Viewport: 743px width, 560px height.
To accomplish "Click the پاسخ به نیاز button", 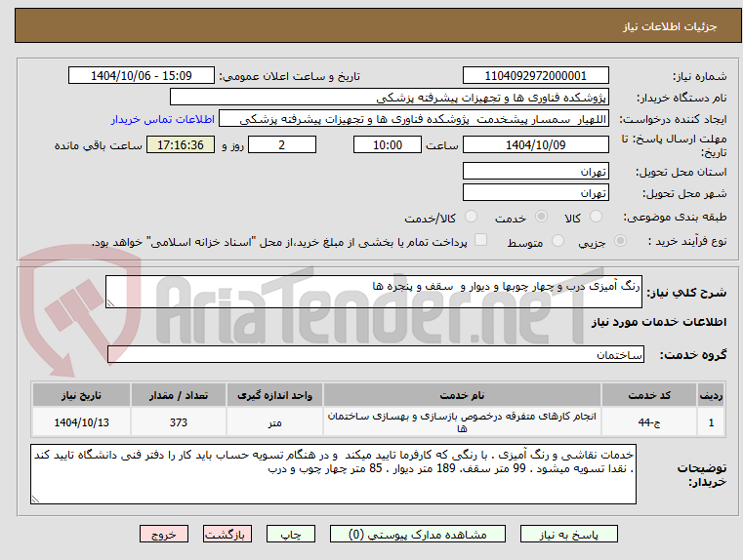I will (x=568, y=534).
